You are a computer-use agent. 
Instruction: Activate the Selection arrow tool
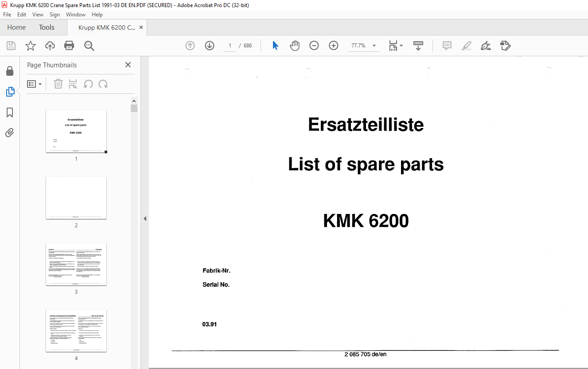click(x=275, y=46)
